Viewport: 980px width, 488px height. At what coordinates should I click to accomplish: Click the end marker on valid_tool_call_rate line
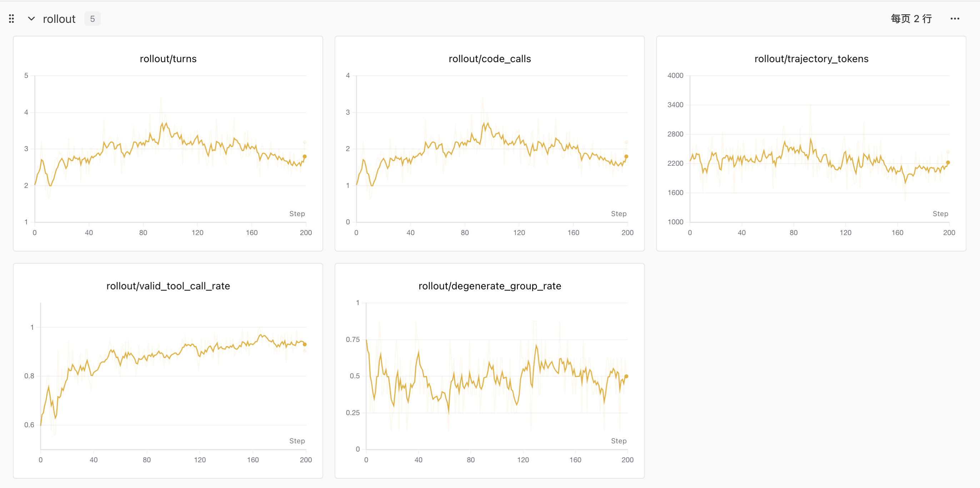(305, 344)
